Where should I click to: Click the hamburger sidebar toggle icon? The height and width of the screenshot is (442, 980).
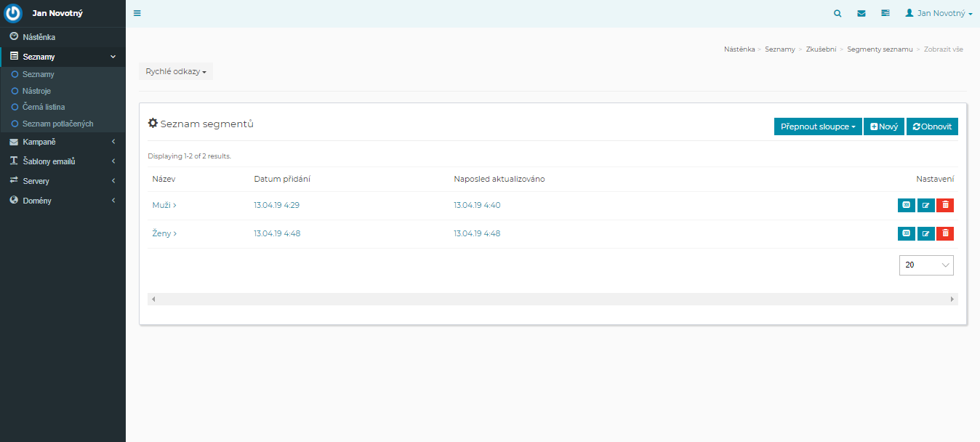[137, 13]
